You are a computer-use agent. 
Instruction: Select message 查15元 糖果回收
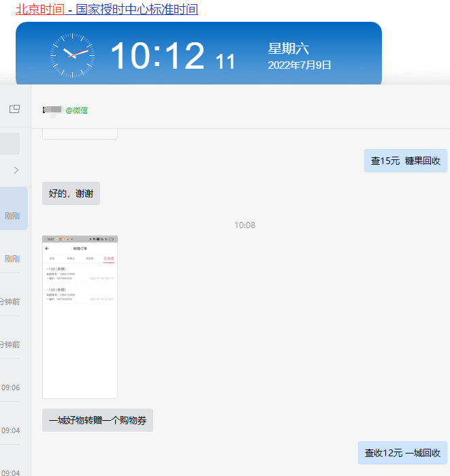(405, 161)
